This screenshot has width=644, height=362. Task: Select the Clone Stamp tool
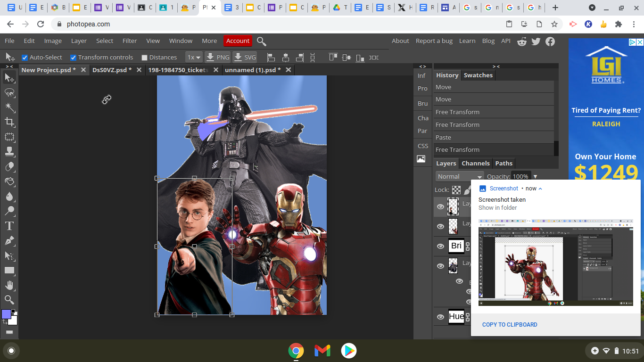(x=9, y=152)
